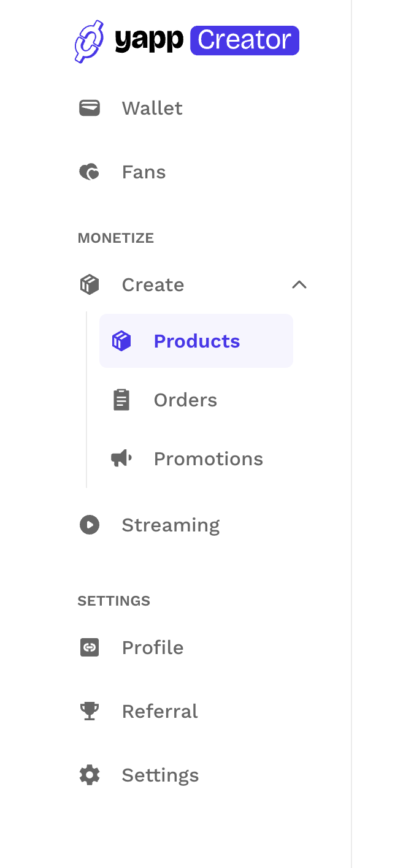The height and width of the screenshot is (868, 395).
Task: Click the Referral trophy icon
Action: pyautogui.click(x=90, y=712)
